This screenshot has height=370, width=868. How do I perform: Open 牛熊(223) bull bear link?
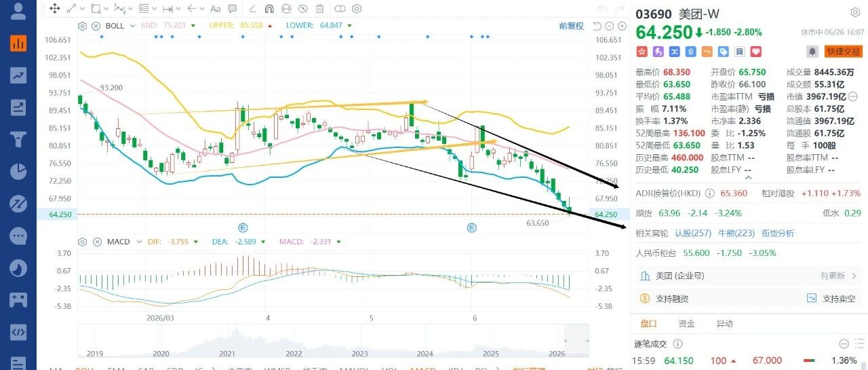(736, 233)
